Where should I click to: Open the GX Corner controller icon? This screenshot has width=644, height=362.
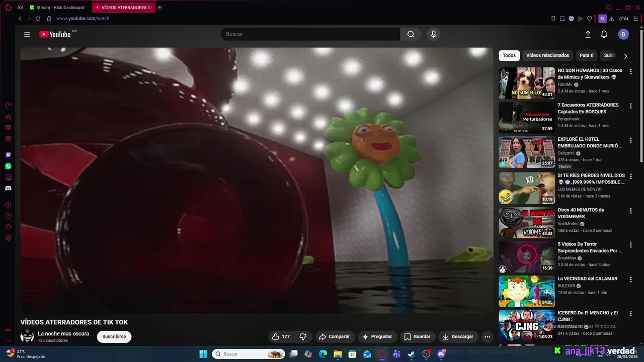(x=20, y=8)
